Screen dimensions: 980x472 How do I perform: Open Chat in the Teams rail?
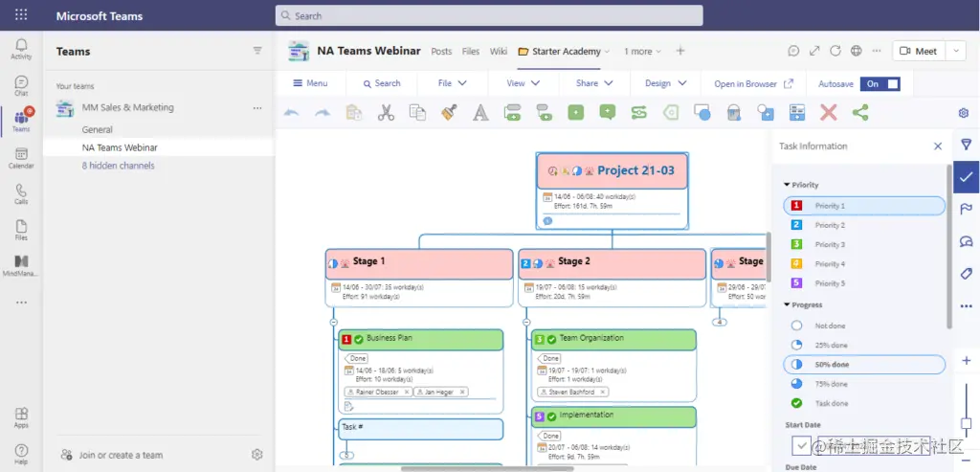(21, 85)
